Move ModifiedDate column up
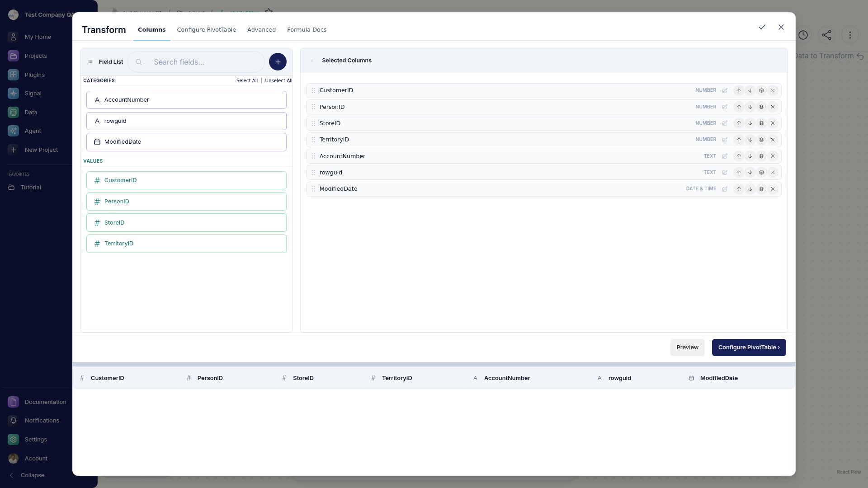The width and height of the screenshot is (868, 488). pos(739,189)
